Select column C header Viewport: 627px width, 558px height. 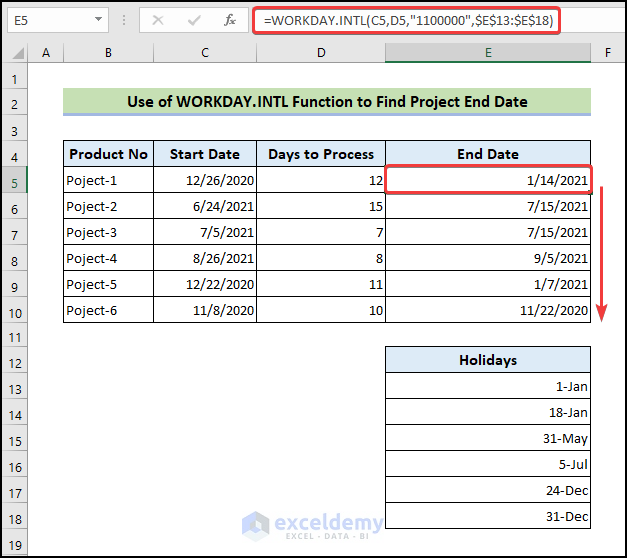pos(205,53)
